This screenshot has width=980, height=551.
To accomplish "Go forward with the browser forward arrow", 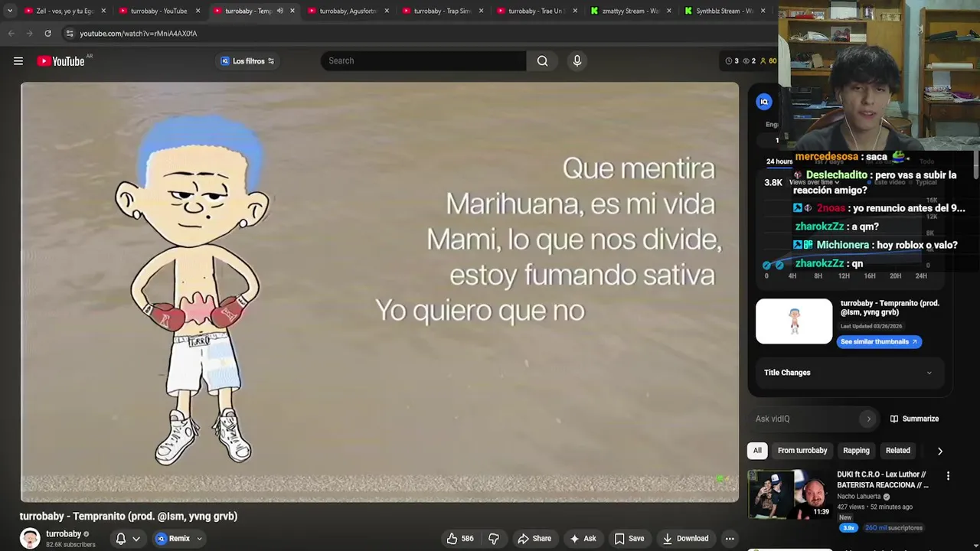I will click(29, 34).
